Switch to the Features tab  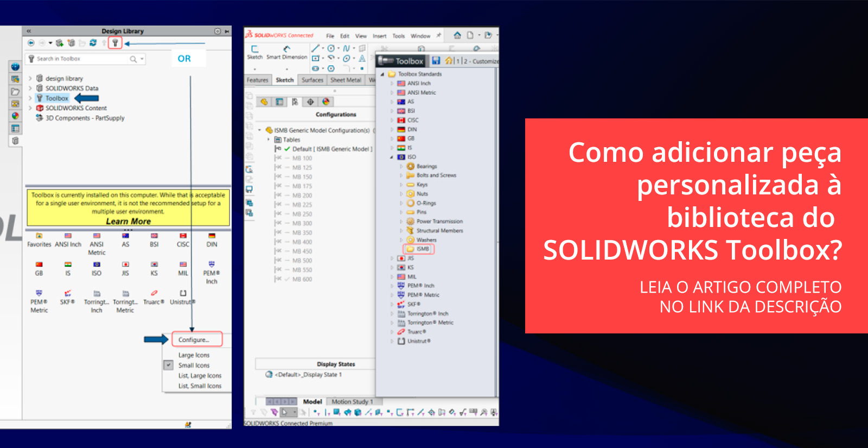(258, 80)
